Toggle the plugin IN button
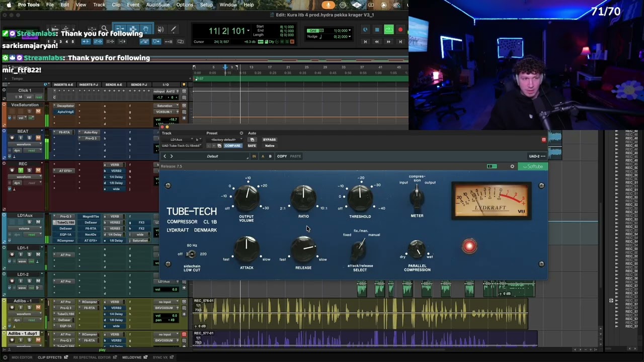The width and height of the screenshot is (644, 362). click(x=254, y=156)
